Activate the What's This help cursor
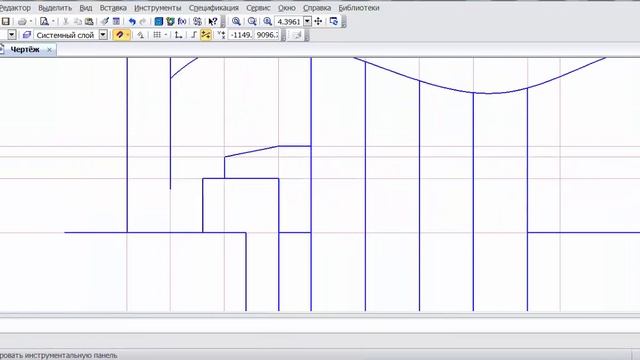The width and height of the screenshot is (640, 360). (212, 22)
